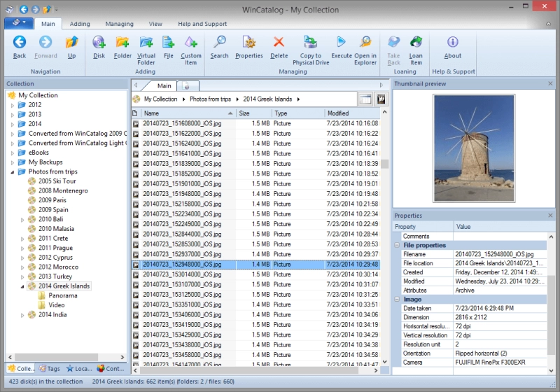This screenshot has height=392, width=560.
Task: Select 2008 Montenegro in the tree
Action: 63,190
